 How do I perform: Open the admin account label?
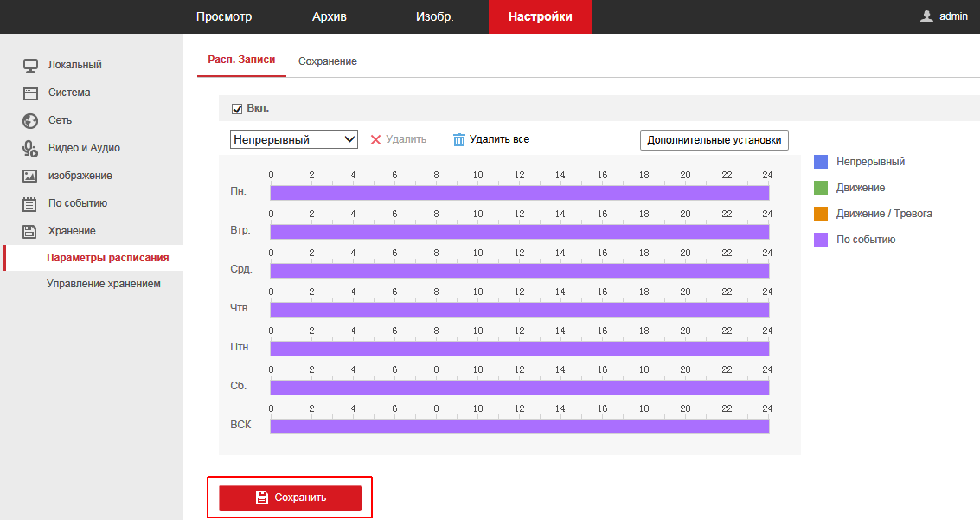tap(953, 16)
